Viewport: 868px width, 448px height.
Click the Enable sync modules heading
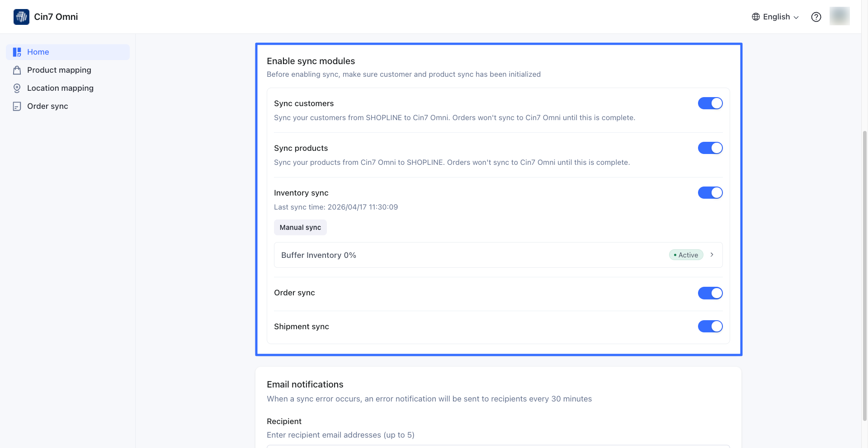311,61
